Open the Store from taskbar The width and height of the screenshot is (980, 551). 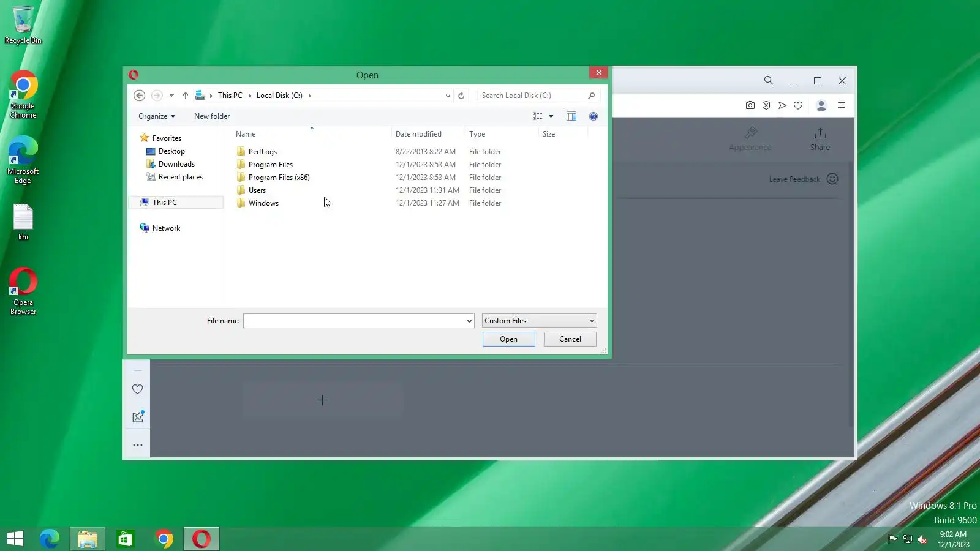tap(126, 539)
